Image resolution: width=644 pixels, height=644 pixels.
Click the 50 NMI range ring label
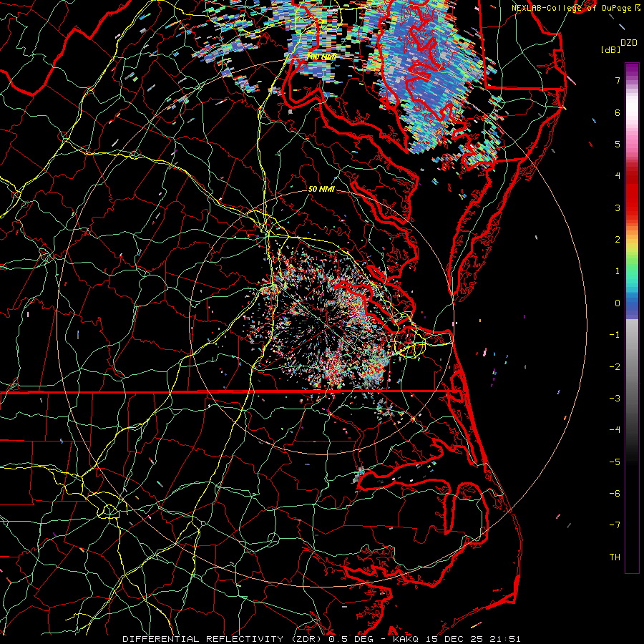click(321, 189)
